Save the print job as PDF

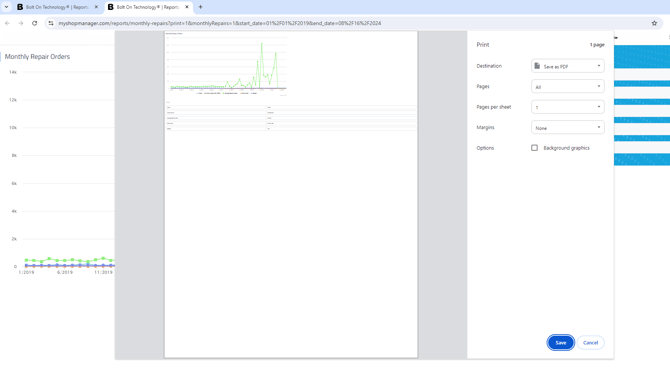pos(560,342)
